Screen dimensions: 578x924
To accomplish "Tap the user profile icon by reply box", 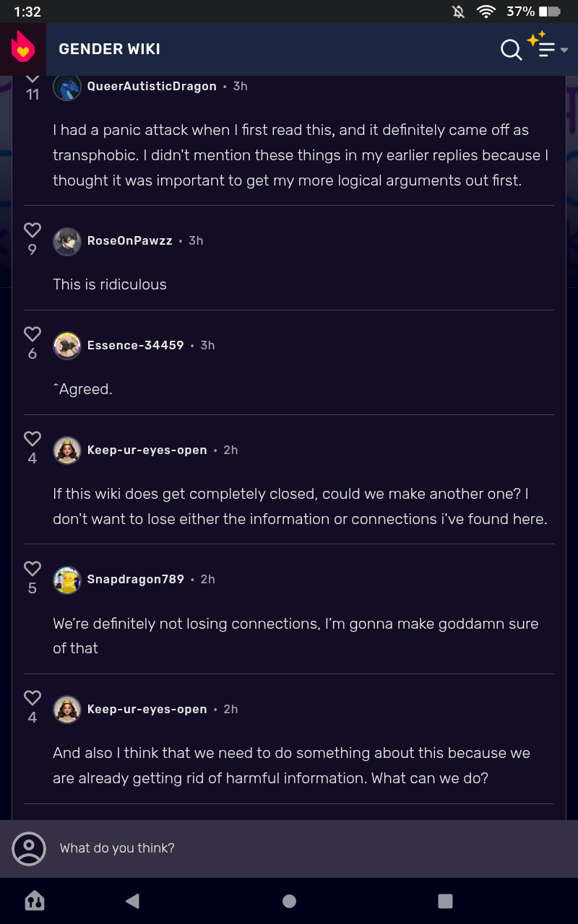I will [29, 848].
